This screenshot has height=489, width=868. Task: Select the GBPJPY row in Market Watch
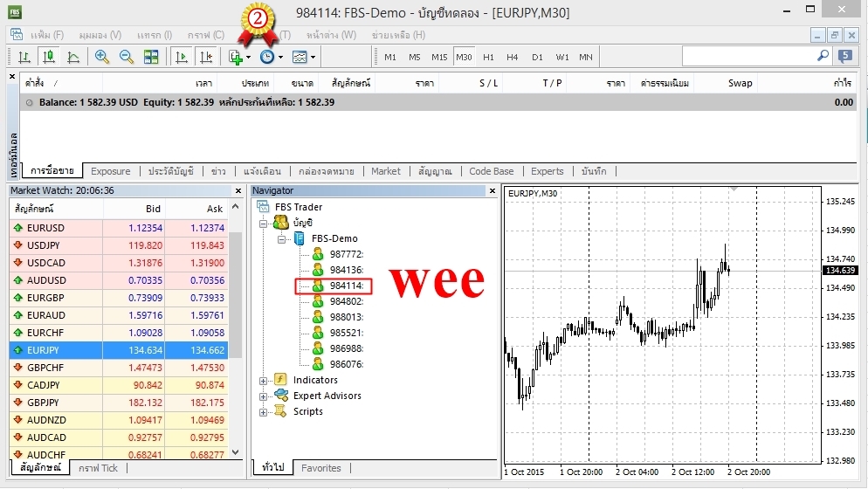(119, 403)
